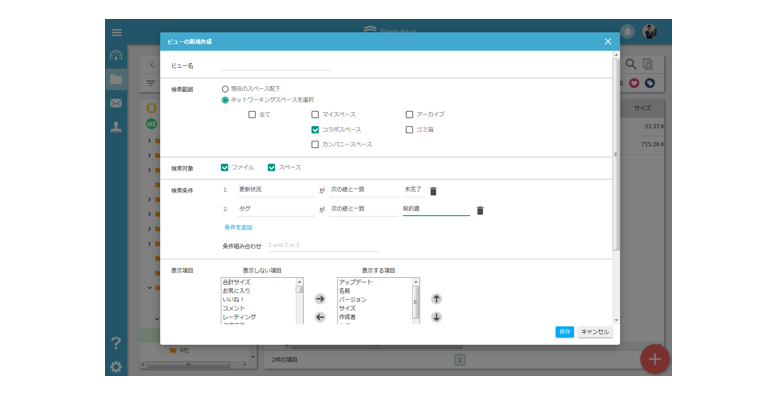The image size is (780, 394).
Task: Select お気に入り in hidden items list
Action: [236, 291]
